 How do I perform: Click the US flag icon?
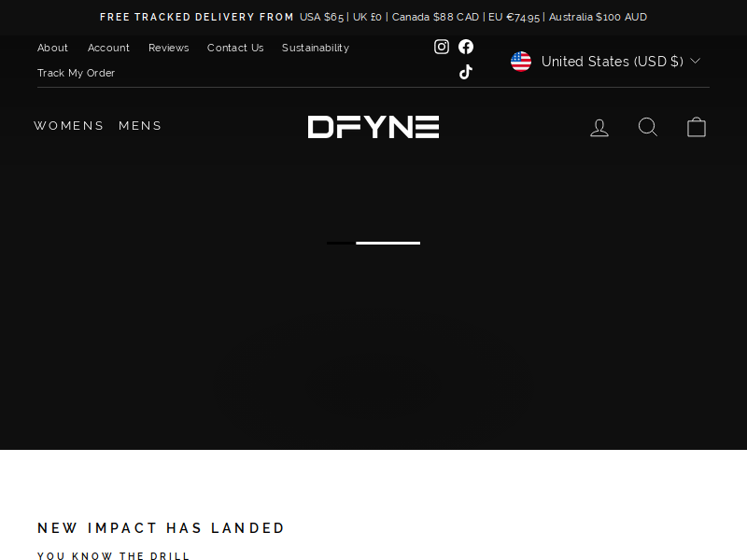pos(521,62)
